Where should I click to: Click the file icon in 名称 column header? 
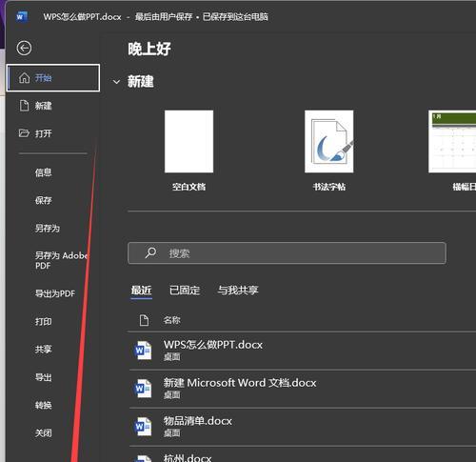click(144, 320)
